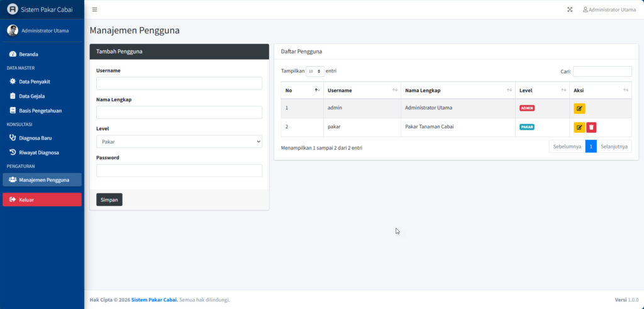Image resolution: width=644 pixels, height=309 pixels.
Task: Click the Administrator Utama sidebar avatar
Action: (x=13, y=30)
